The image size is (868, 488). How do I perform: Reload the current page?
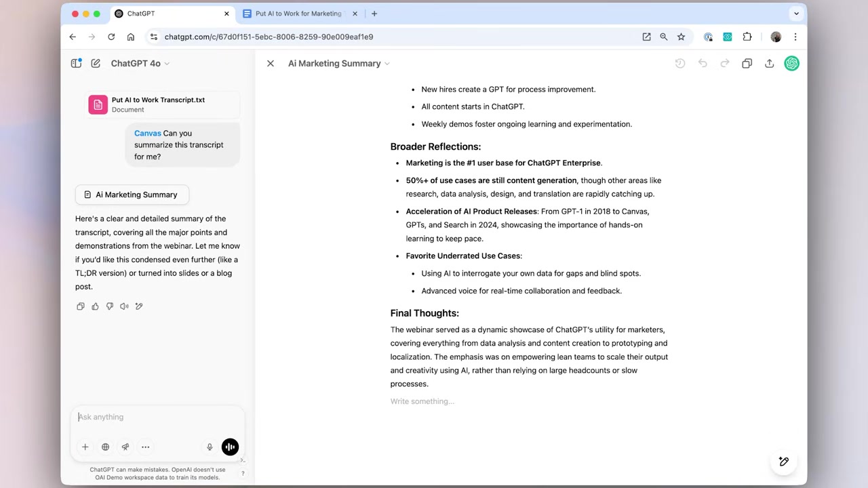tap(111, 37)
